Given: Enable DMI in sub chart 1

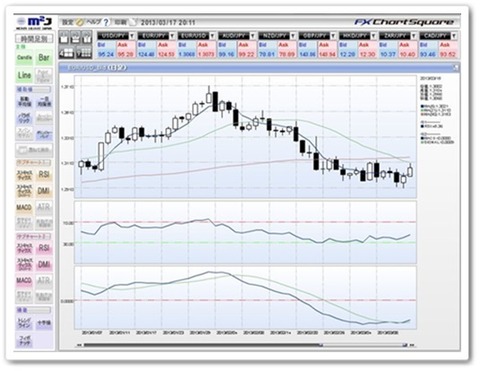Looking at the screenshot, I should pos(44,191).
